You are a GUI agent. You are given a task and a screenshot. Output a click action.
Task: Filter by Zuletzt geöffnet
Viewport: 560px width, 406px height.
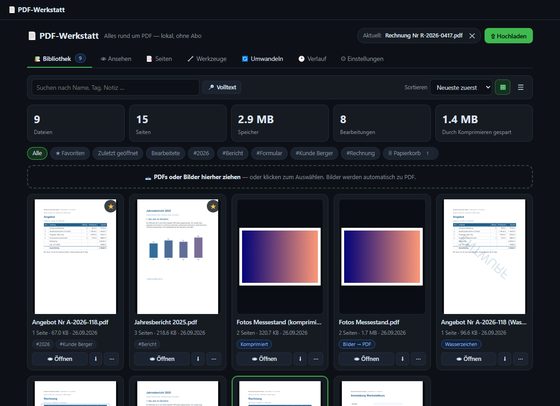(x=118, y=154)
